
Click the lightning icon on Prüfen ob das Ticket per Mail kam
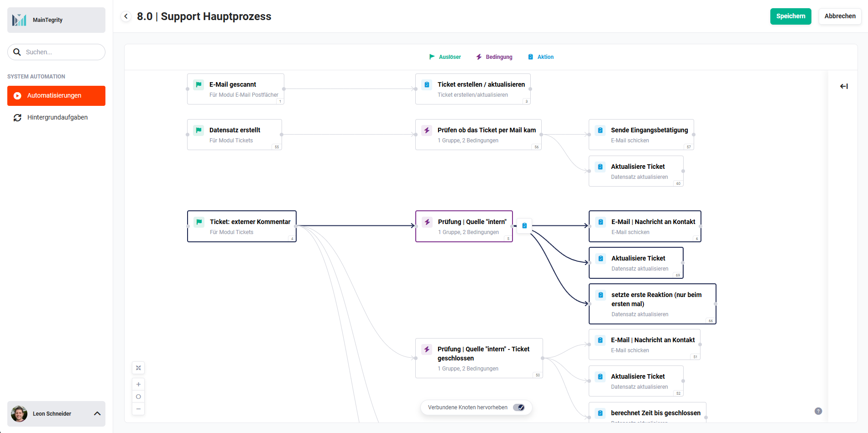(427, 130)
